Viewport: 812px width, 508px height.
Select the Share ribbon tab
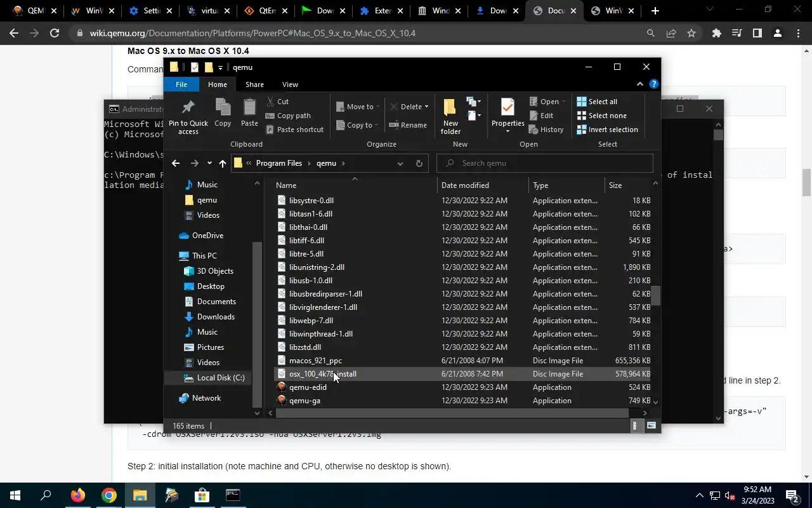tap(254, 84)
